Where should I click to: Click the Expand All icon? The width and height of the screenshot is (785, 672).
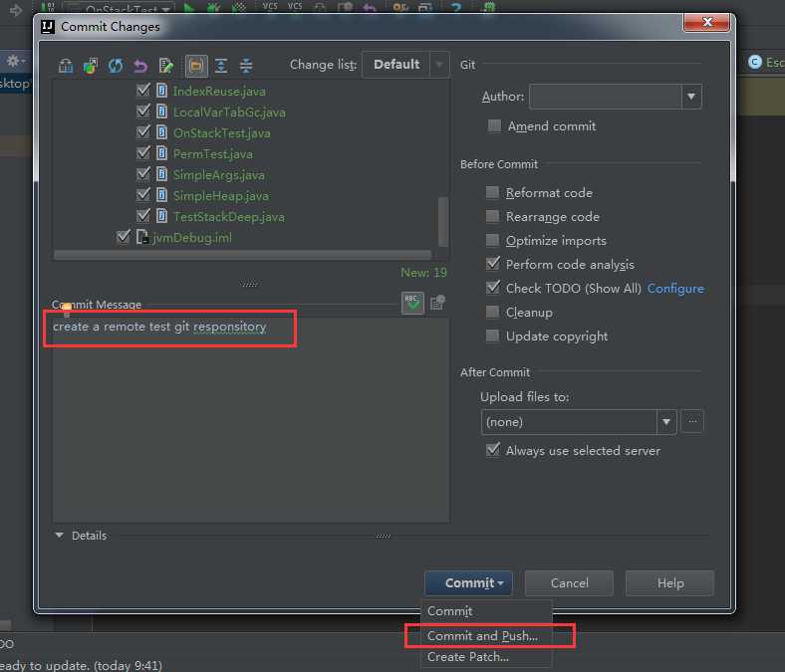(221, 66)
